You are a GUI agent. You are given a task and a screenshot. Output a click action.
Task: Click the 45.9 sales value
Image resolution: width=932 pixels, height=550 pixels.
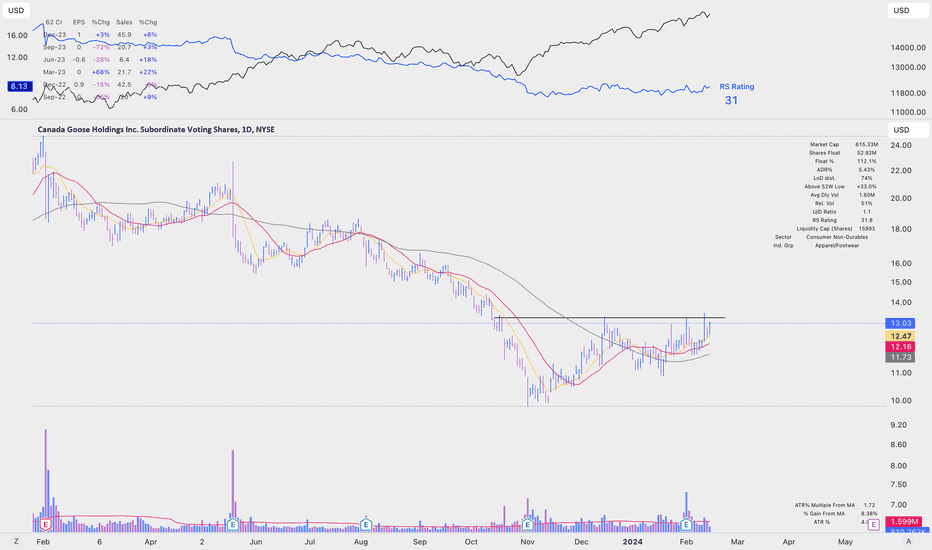pos(124,34)
